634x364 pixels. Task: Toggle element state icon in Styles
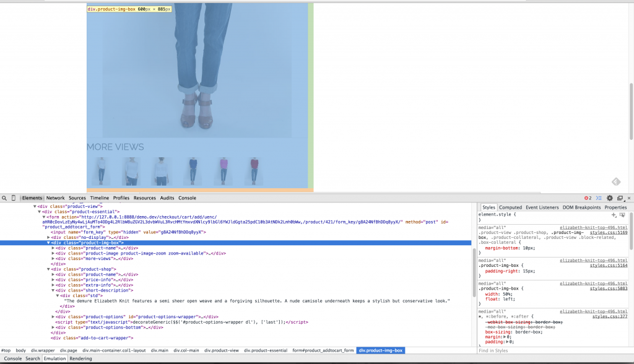pyautogui.click(x=622, y=214)
